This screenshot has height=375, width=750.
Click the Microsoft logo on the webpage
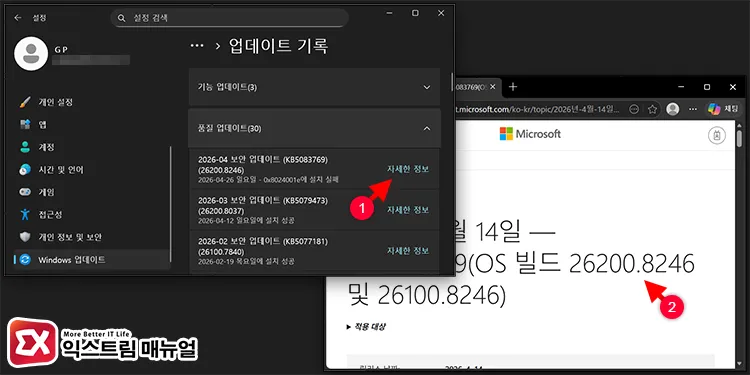click(x=530, y=134)
